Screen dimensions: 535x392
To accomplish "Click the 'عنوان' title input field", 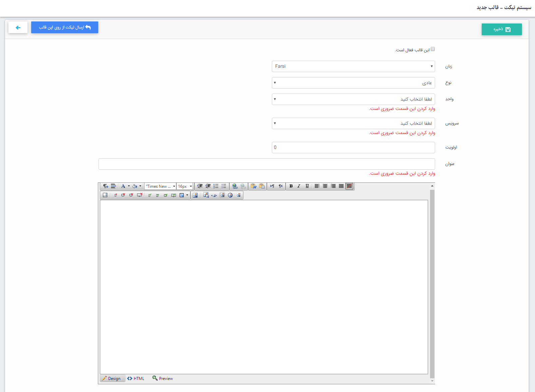I will (267, 164).
